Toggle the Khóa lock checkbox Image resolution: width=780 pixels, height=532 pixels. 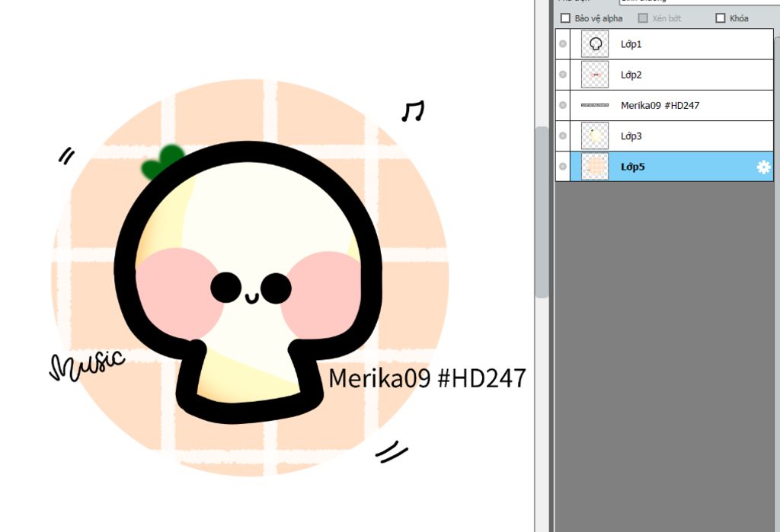tap(720, 18)
